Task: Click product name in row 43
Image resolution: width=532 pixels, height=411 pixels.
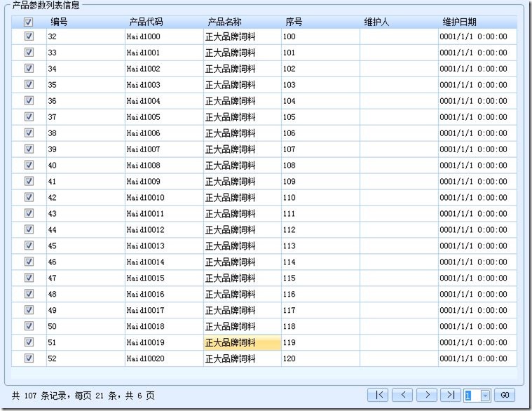Action: click(x=243, y=213)
